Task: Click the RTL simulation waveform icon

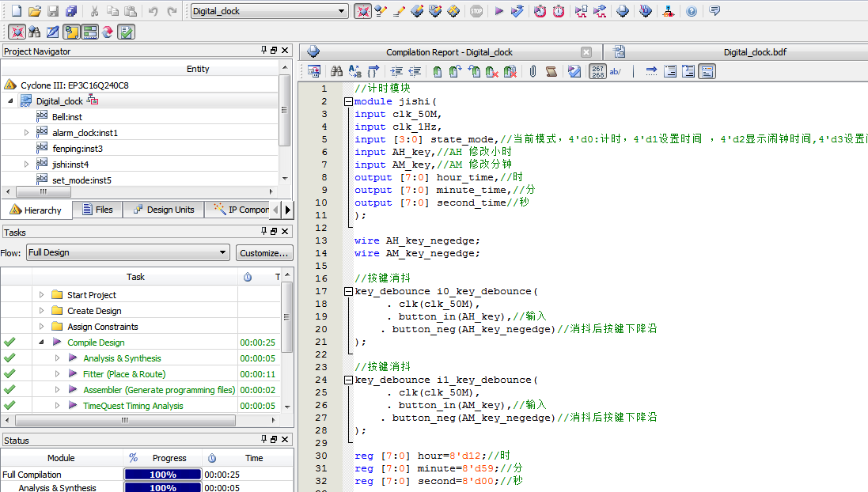Action: tap(581, 11)
